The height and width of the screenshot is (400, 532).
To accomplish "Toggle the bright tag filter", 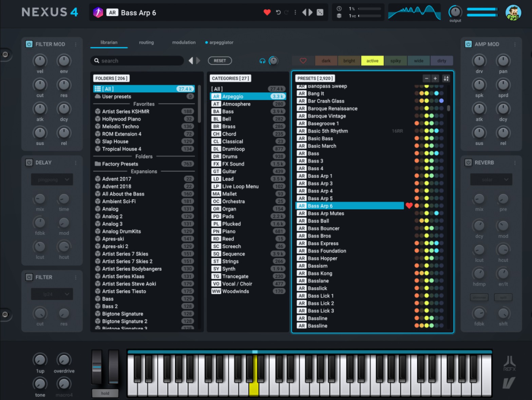I will coord(349,61).
